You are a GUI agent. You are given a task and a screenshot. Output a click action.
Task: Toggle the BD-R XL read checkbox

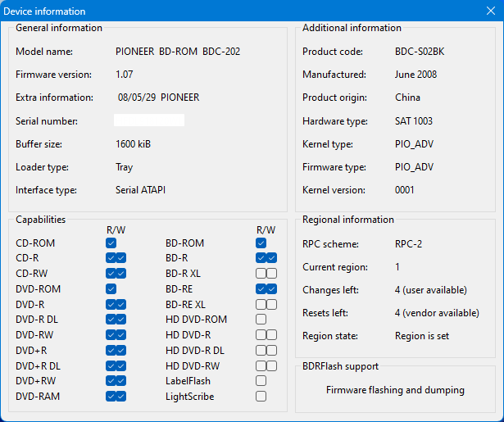click(x=261, y=274)
